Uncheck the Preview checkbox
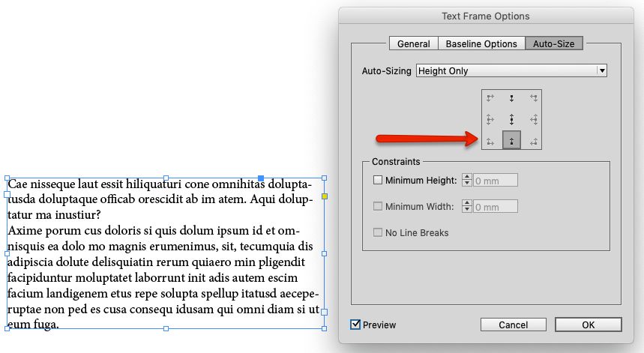644x353 pixels. 355,325
